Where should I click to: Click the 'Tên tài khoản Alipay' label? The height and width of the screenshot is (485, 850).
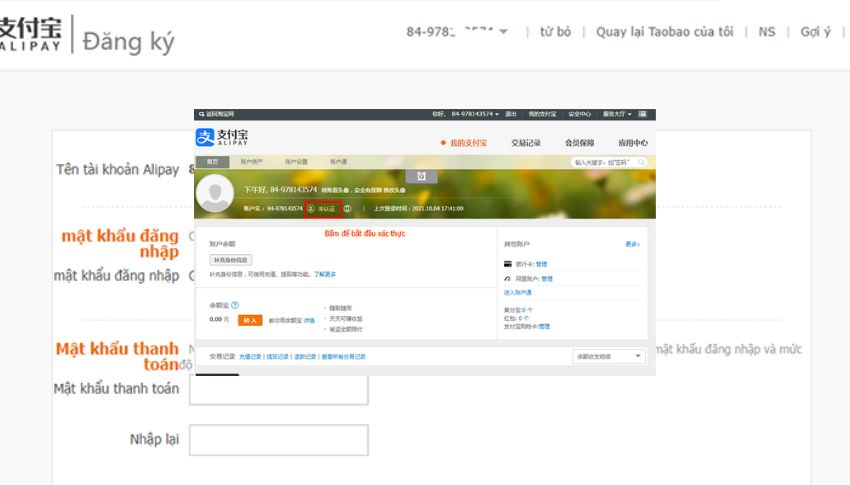[118, 170]
